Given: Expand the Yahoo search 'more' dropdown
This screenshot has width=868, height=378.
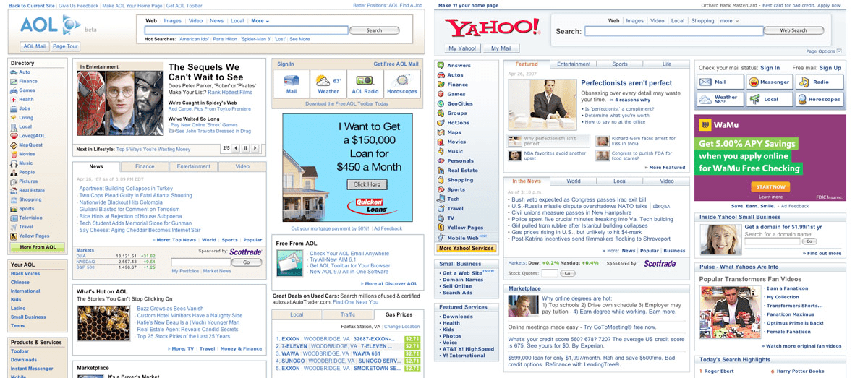Looking at the screenshot, I should [729, 21].
